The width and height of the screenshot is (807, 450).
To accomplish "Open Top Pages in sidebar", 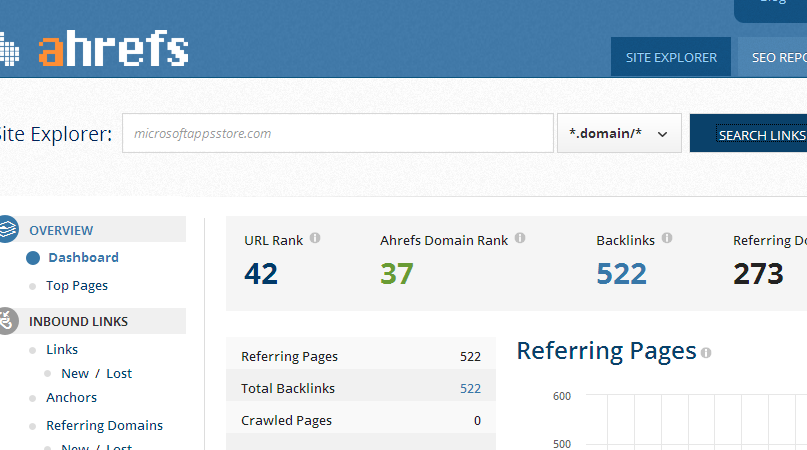I will click(x=77, y=286).
